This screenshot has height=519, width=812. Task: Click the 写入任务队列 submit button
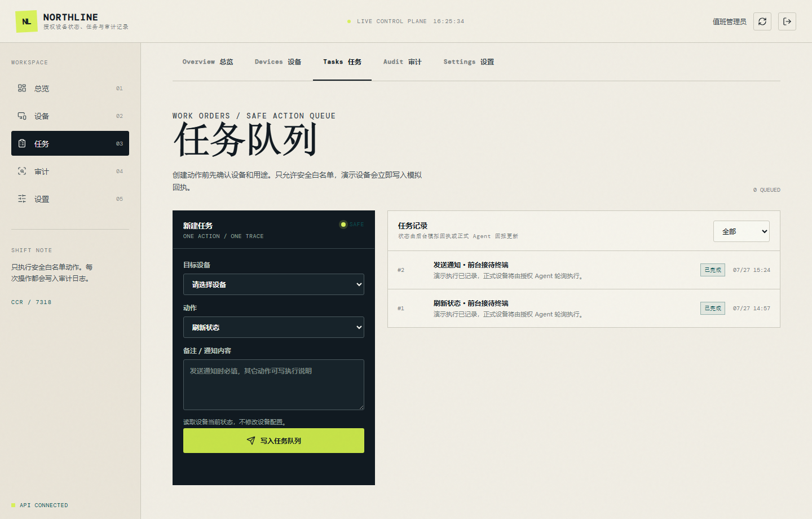click(273, 441)
